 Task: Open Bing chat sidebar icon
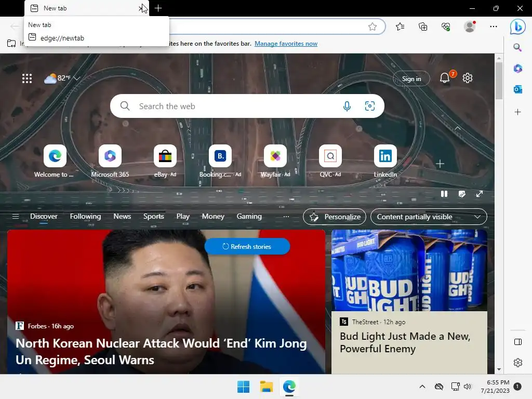[x=518, y=26]
